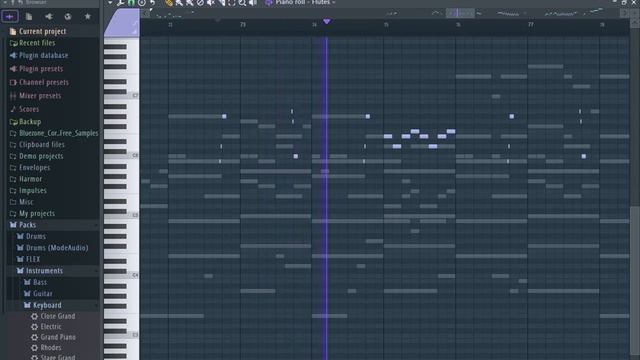Screen dimensions: 640x360
Task: Open Piano roll - Flutes channel selector
Action: click(304, 2)
